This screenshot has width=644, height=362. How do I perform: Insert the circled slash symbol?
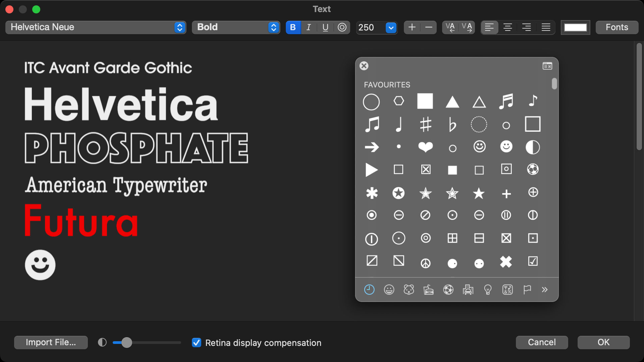click(425, 215)
